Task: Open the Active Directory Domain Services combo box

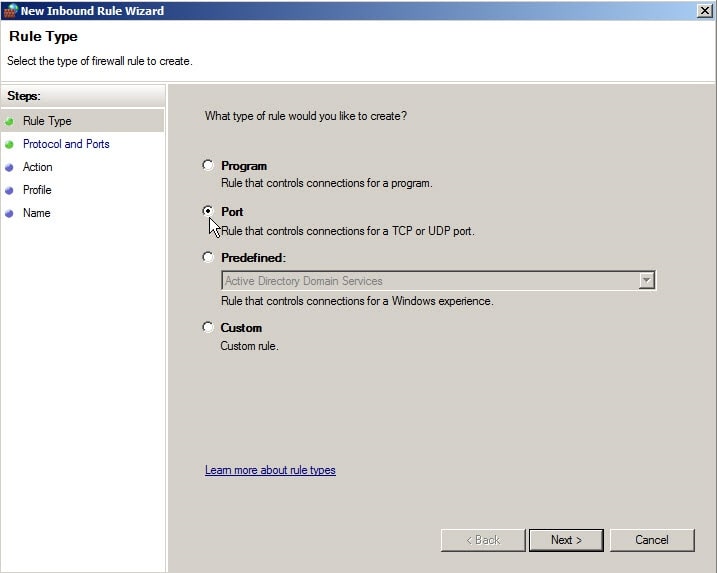Action: coord(430,281)
